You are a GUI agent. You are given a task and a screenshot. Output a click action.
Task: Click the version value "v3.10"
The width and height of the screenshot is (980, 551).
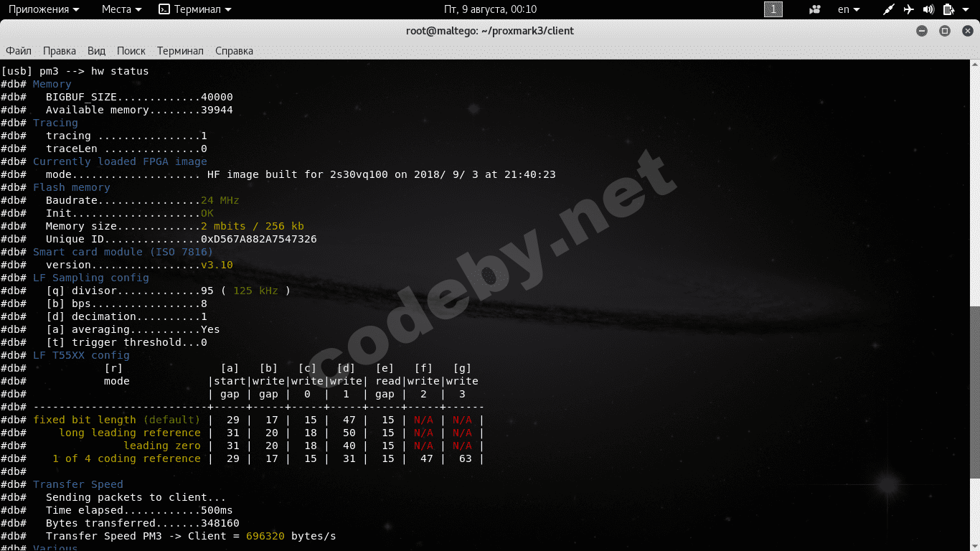click(217, 265)
